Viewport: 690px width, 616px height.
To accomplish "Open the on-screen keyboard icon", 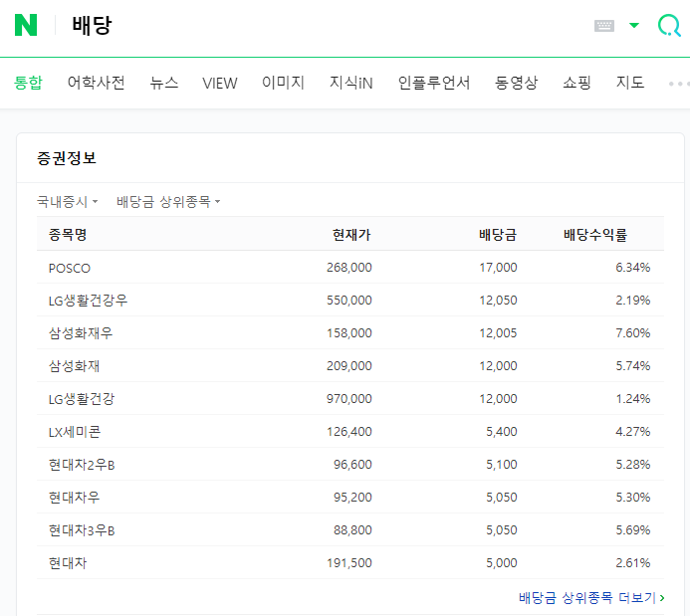I will click(x=603, y=26).
